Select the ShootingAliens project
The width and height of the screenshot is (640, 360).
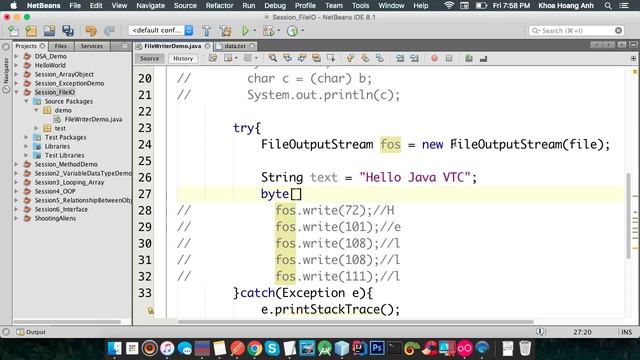55,218
